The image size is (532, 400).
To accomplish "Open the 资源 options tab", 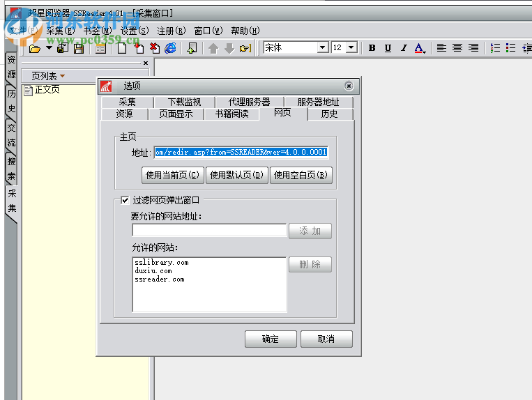I will tap(125, 114).
